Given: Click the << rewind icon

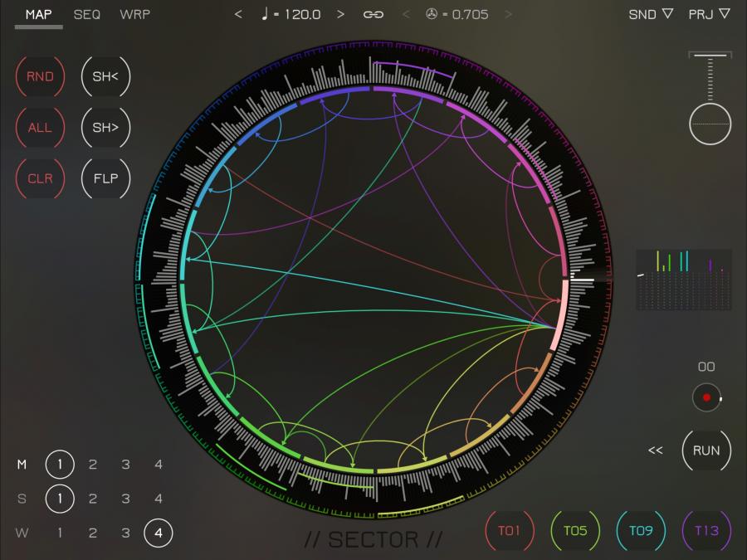Looking at the screenshot, I should tap(656, 450).
